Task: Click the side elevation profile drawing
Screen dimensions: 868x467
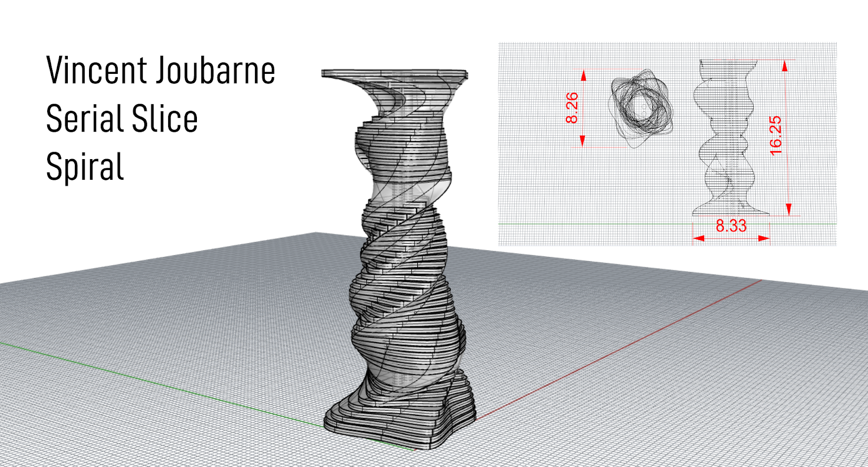Action: (x=730, y=138)
